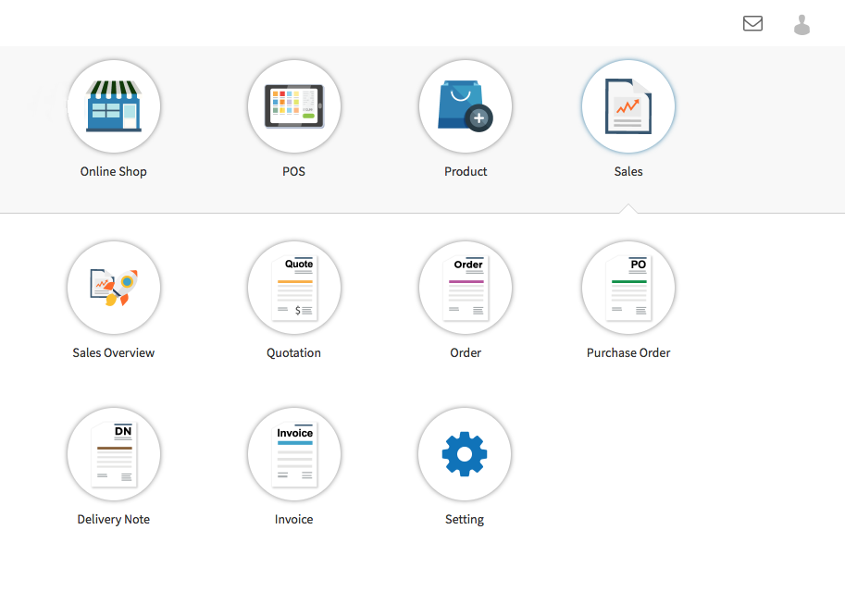The width and height of the screenshot is (845, 616).
Task: Open the Order document icon
Action: click(466, 288)
